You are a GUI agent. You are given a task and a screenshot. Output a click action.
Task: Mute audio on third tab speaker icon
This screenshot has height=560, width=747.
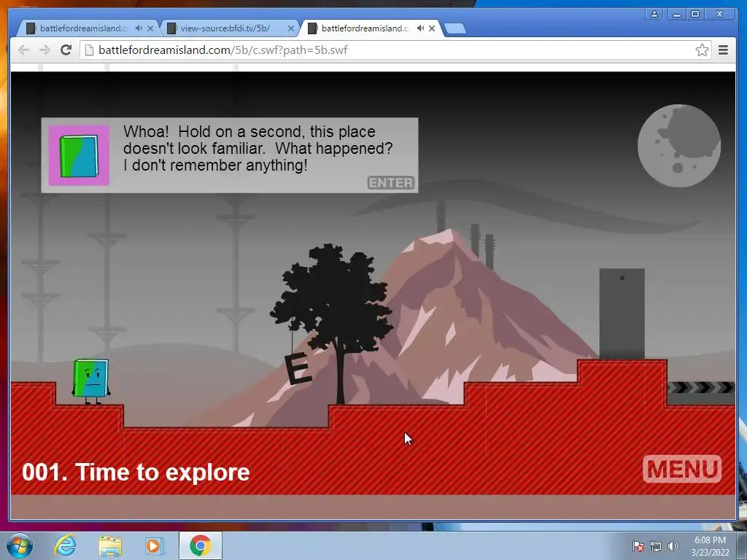tap(420, 28)
